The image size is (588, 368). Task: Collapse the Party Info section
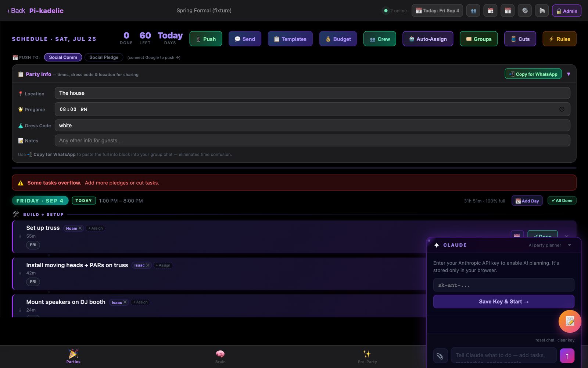pyautogui.click(x=569, y=74)
